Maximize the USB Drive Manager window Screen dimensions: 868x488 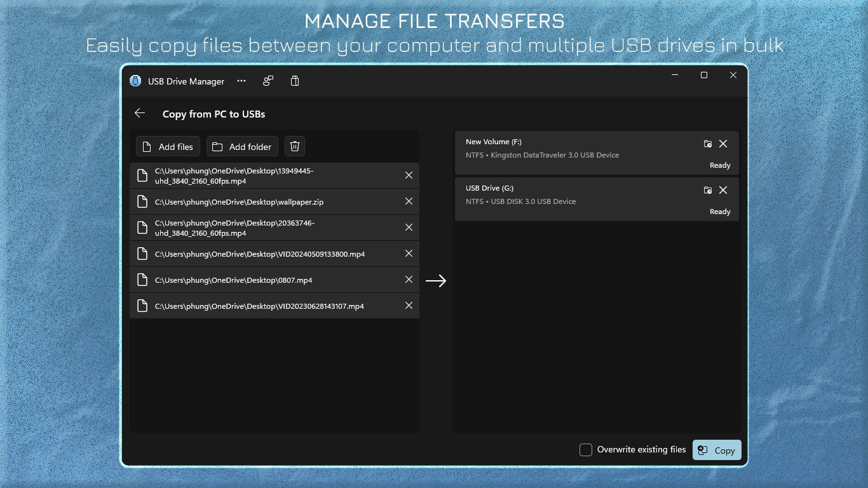click(704, 75)
